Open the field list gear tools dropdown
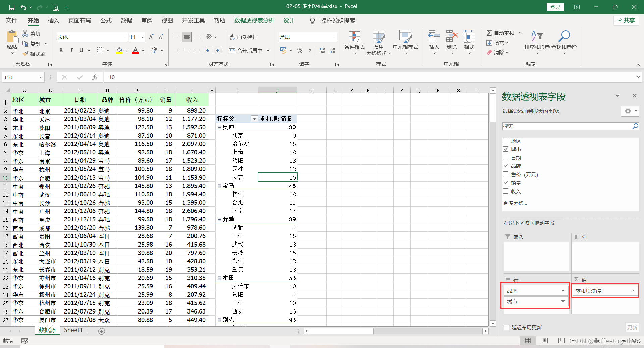Screen dimensions: 644x348 [x=630, y=111]
